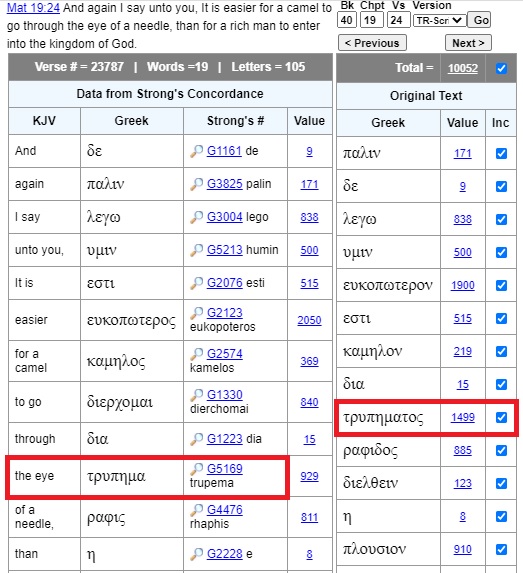
Task: Open Strong's link G1161
Action: point(224,151)
